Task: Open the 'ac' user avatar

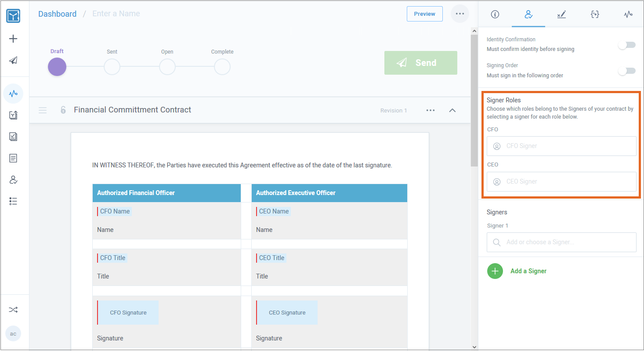Action: pos(13,334)
